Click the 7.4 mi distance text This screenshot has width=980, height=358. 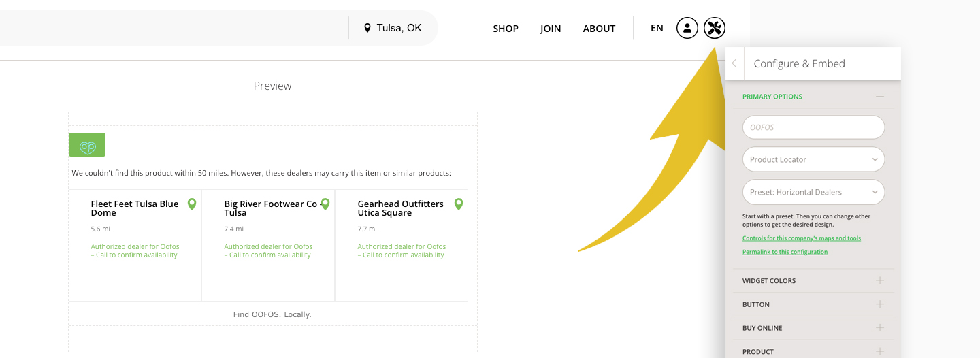coord(233,229)
